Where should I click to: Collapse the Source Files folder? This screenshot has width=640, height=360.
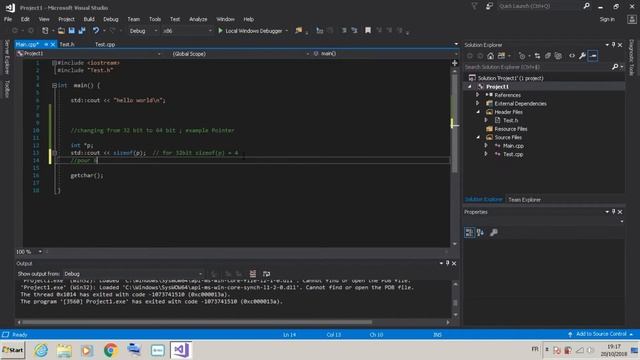tap(478, 137)
